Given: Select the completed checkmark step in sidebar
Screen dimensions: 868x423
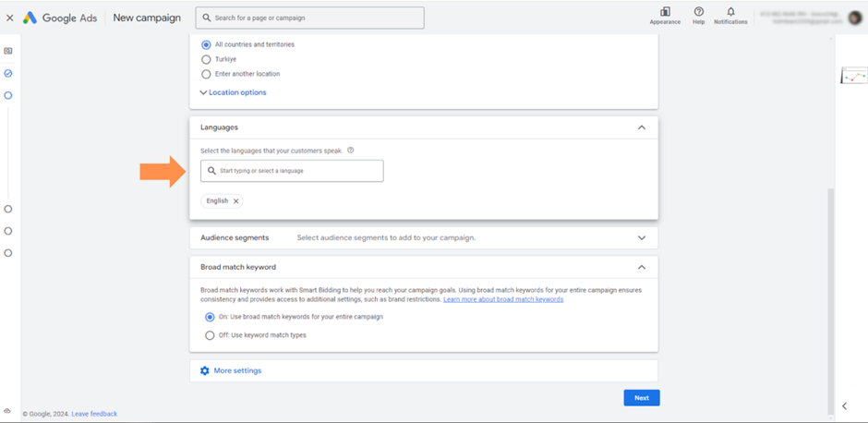Looking at the screenshot, I should (x=7, y=73).
